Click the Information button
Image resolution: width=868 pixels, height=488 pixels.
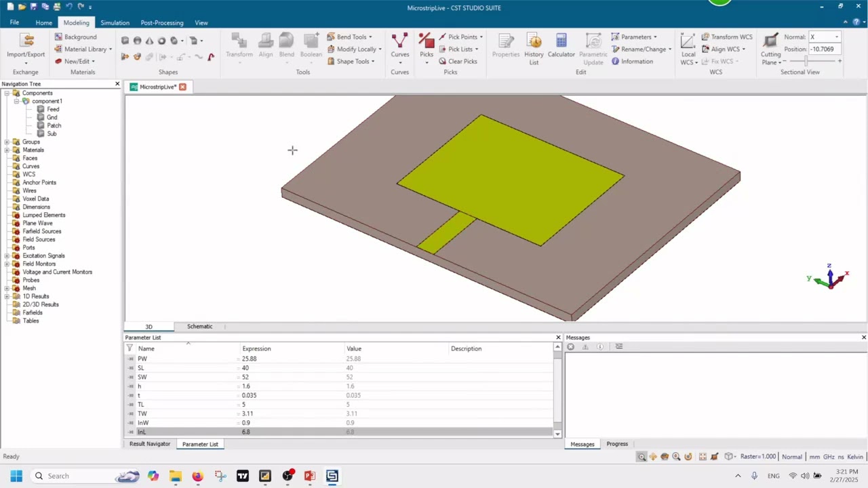(632, 61)
